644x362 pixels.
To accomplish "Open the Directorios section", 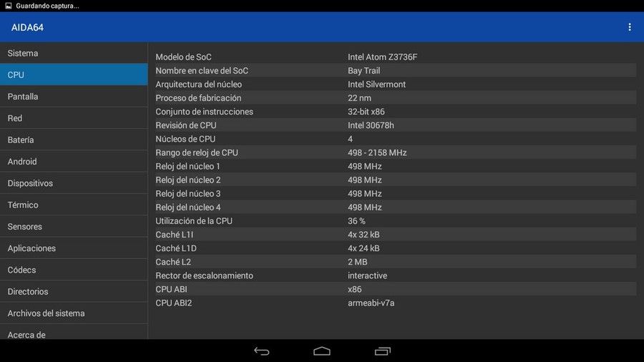I will (x=74, y=291).
